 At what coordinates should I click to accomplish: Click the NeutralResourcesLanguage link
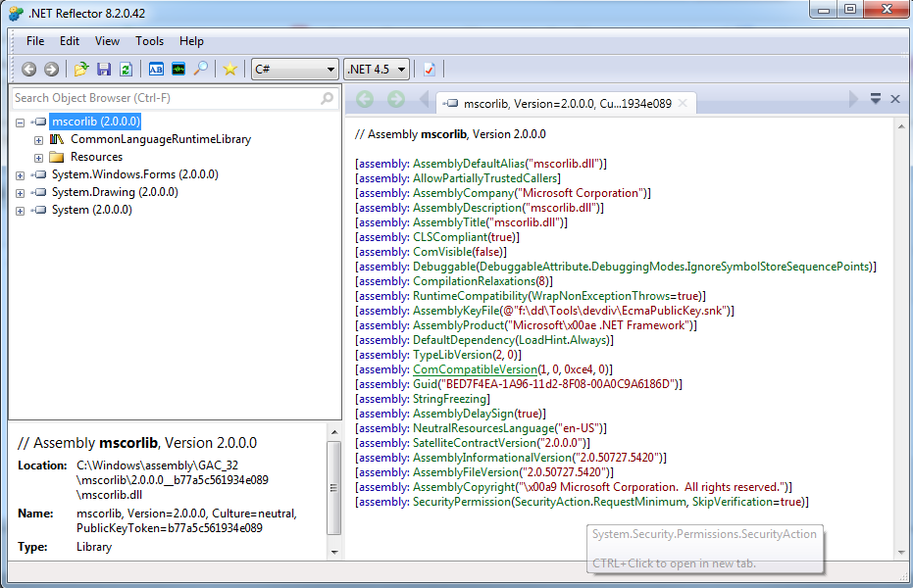(x=483, y=428)
